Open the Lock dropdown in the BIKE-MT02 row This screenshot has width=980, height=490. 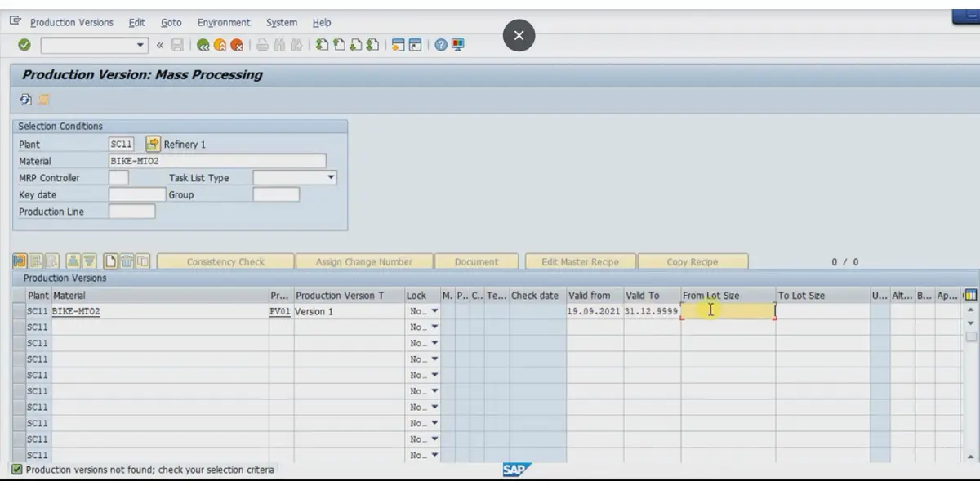coord(435,311)
